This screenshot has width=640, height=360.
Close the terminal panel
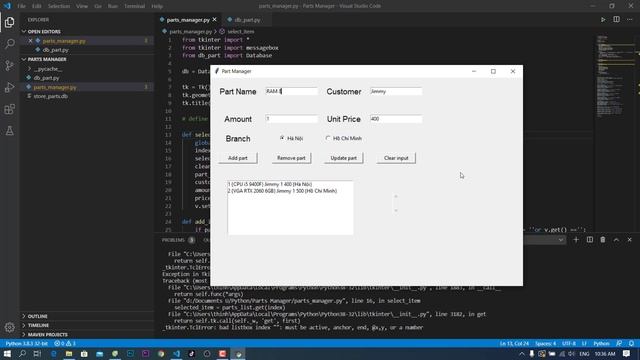[x=630, y=240]
